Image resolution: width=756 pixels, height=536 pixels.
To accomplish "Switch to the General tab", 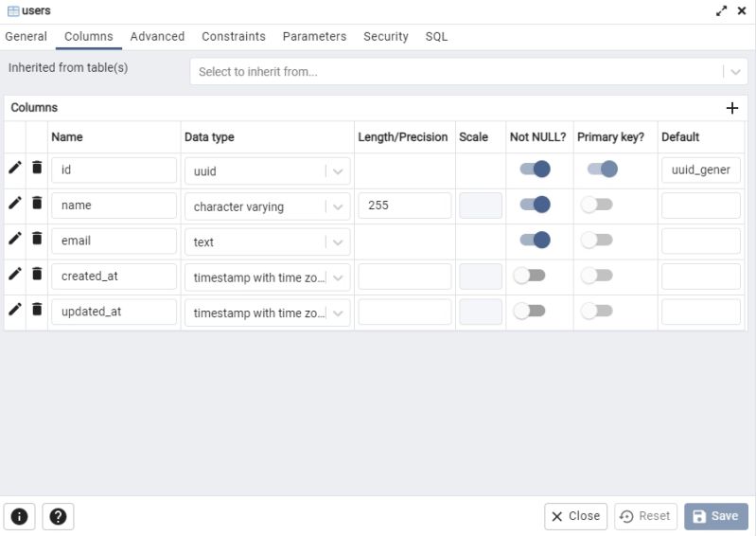I will pos(26,37).
